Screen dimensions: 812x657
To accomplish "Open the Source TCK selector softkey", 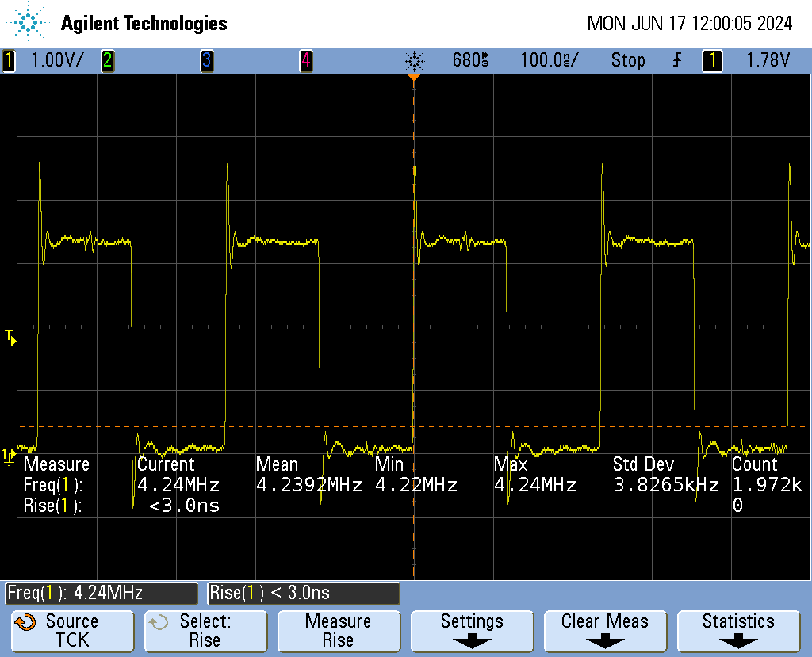I will click(72, 630).
